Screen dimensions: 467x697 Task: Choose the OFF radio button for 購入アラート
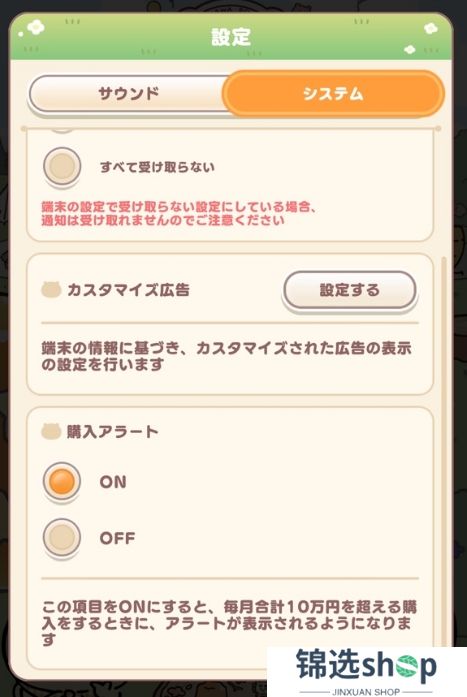point(62,537)
